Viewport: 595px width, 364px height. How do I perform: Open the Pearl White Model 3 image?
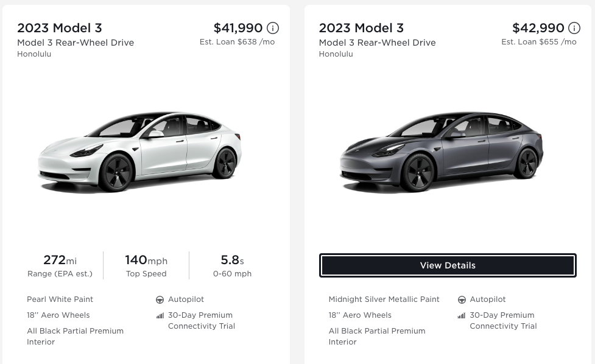[x=139, y=152]
